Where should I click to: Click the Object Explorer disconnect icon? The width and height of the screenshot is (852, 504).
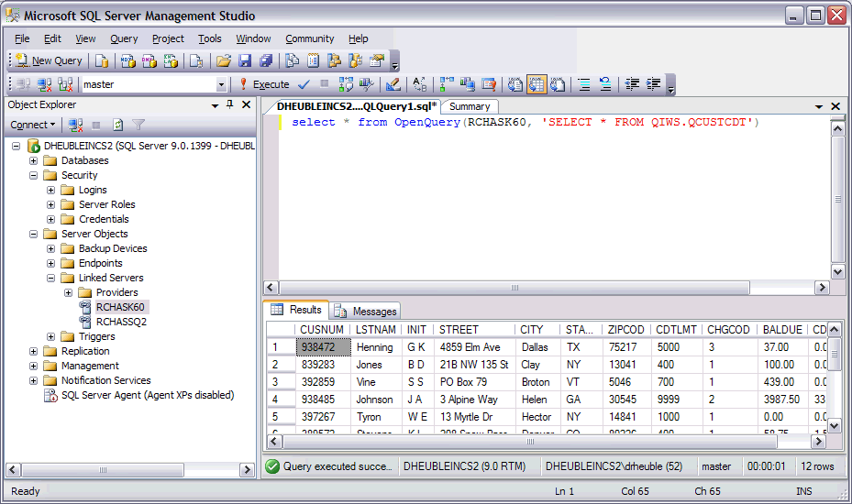[75, 125]
